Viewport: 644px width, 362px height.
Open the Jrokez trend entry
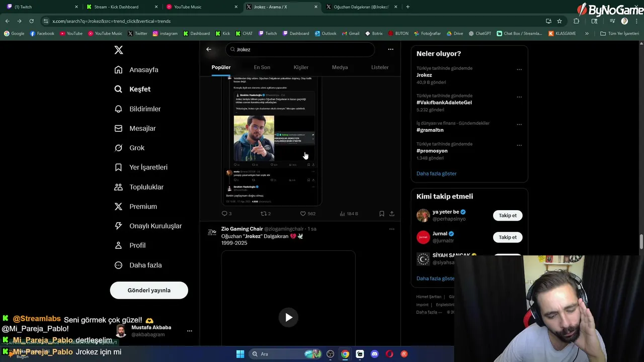(x=424, y=75)
